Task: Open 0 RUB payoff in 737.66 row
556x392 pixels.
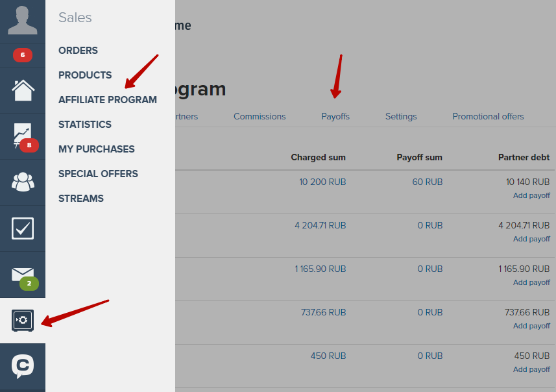Action: pyautogui.click(x=429, y=313)
